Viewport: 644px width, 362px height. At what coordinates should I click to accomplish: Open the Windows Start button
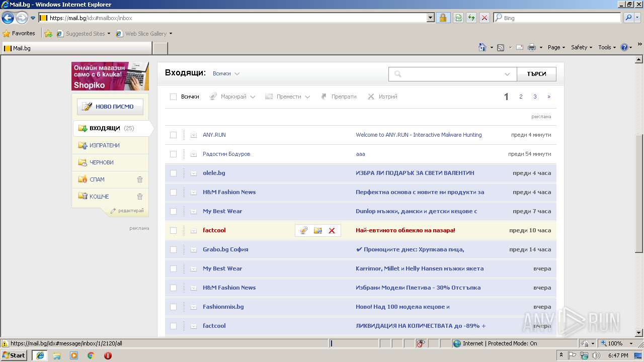14,355
